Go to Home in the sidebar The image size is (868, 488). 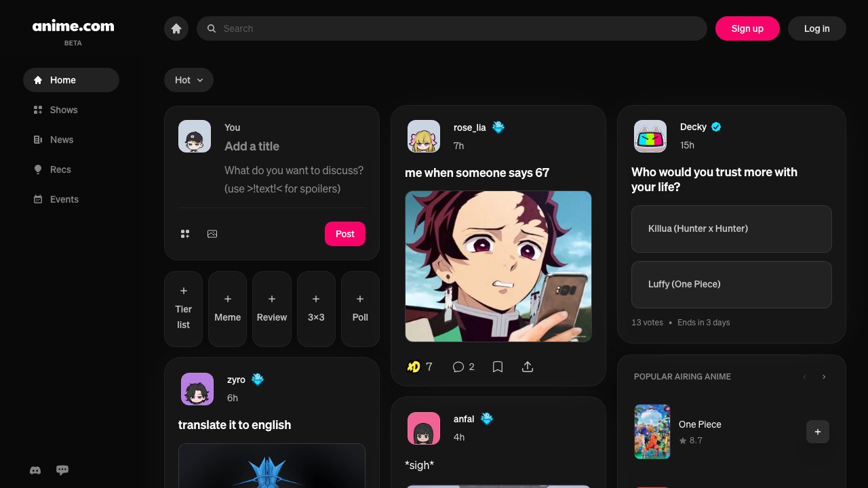click(71, 80)
